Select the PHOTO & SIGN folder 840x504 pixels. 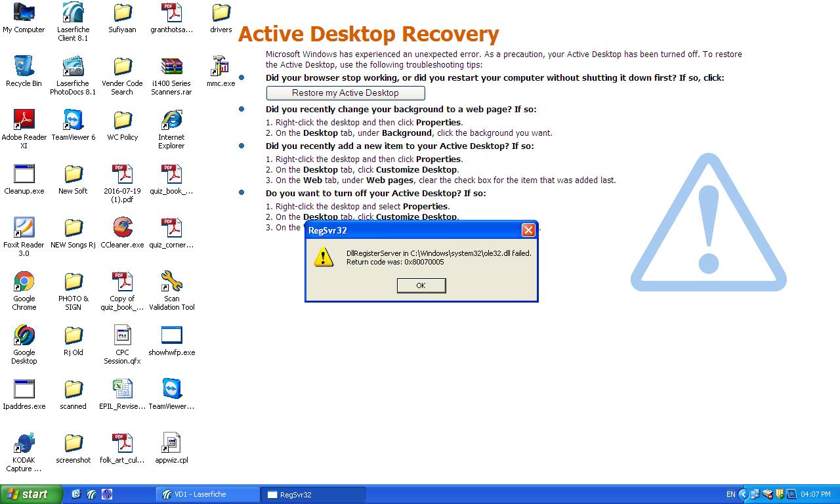pos(73,291)
